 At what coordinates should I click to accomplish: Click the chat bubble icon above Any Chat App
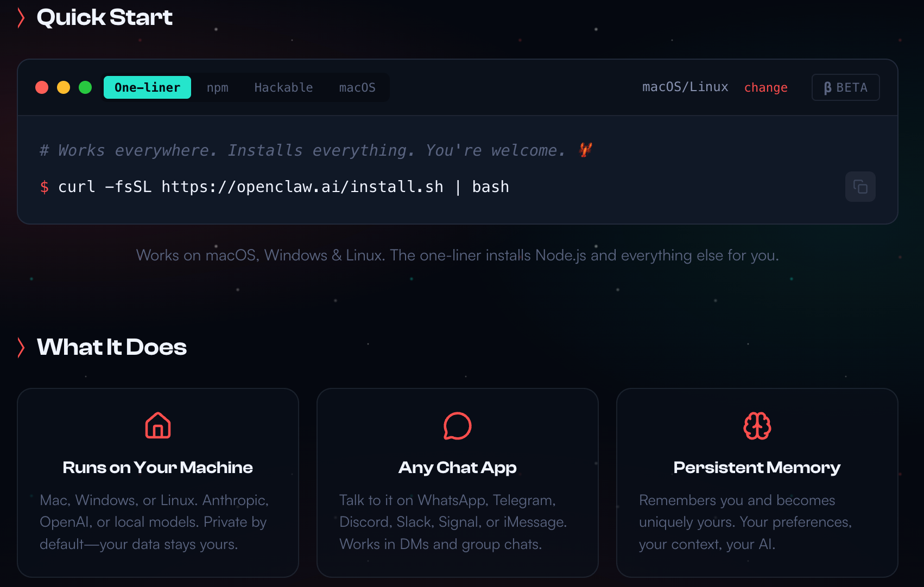pyautogui.click(x=458, y=426)
